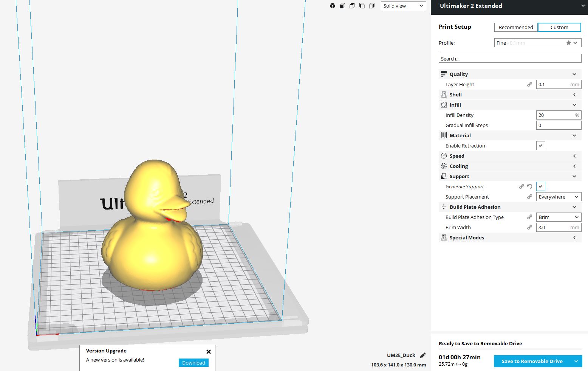Viewport: 588px width, 371px height.
Task: Click the link icon beside Support Placement
Action: pyautogui.click(x=529, y=197)
